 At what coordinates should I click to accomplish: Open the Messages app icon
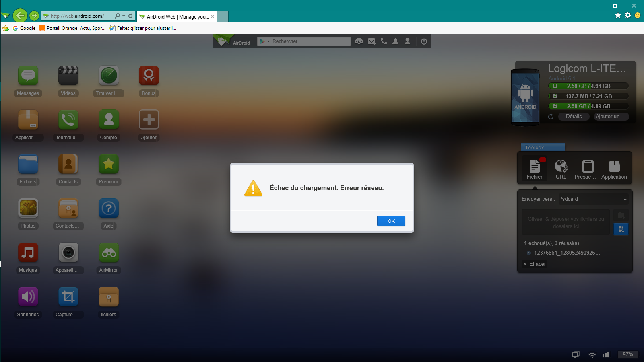[28, 76]
